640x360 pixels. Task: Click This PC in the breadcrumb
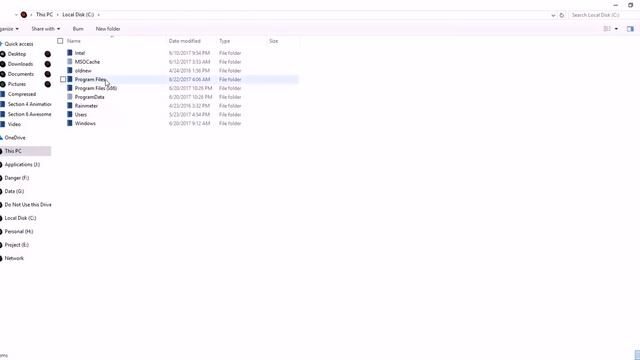tap(44, 15)
